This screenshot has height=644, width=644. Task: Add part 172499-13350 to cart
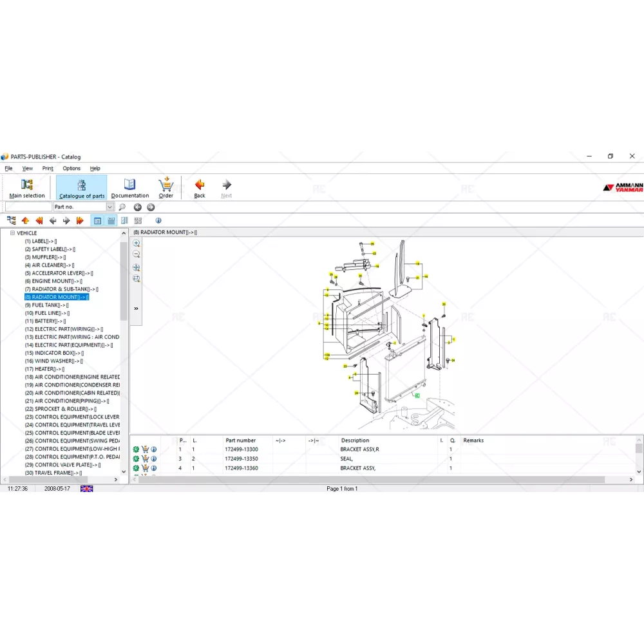[145, 459]
